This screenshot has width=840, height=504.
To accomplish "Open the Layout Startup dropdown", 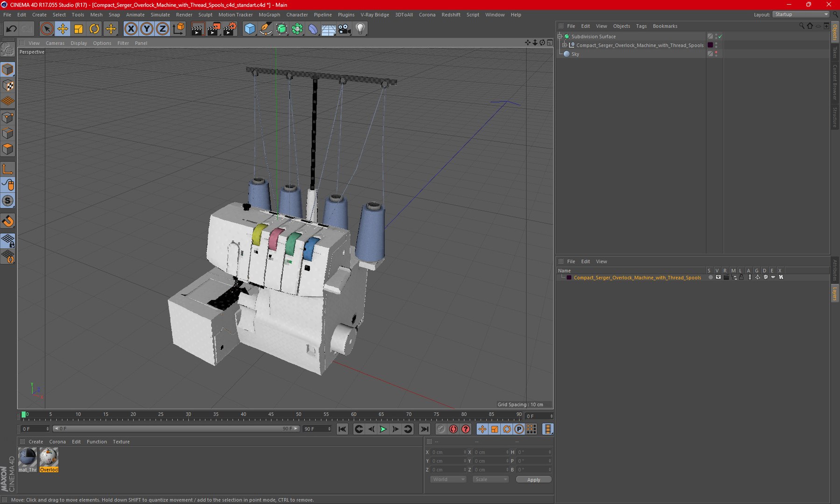I will (801, 14).
